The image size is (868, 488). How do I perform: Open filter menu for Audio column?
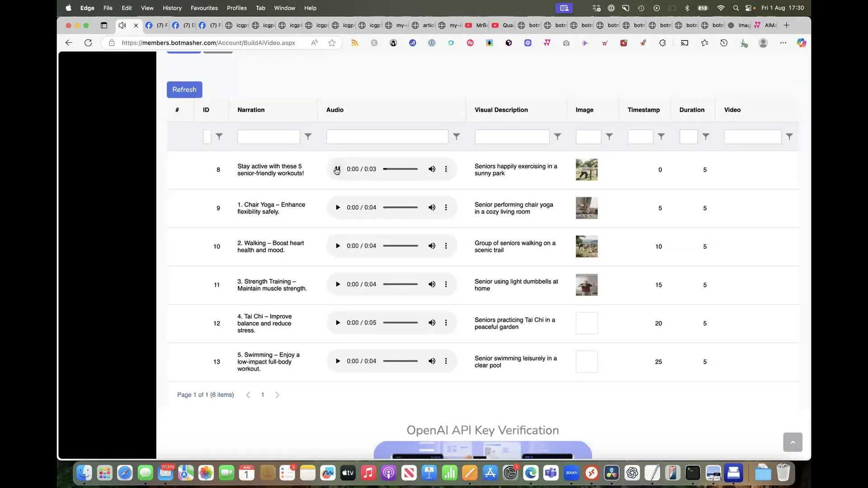coord(457,136)
